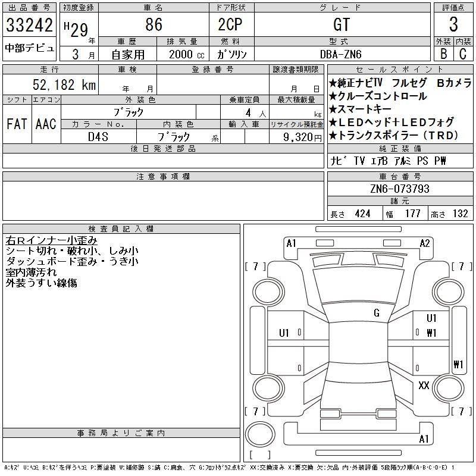Click the length value "424"
The image size is (476, 476).
click(x=363, y=214)
